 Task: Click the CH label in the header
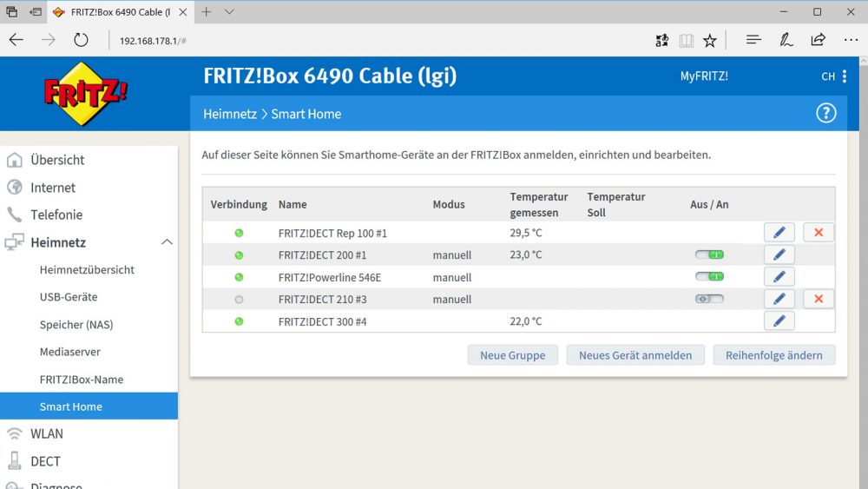[828, 76]
